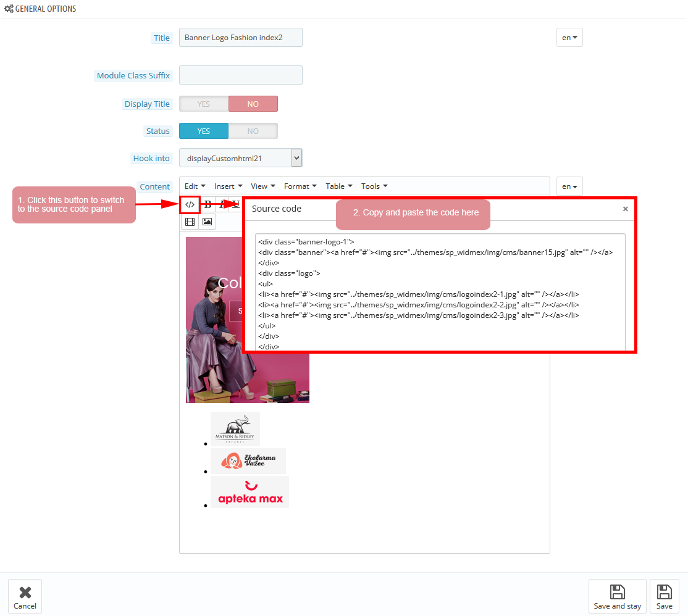Screen dimensions: 688x616
Task: Open the Format menu
Action: 300,186
